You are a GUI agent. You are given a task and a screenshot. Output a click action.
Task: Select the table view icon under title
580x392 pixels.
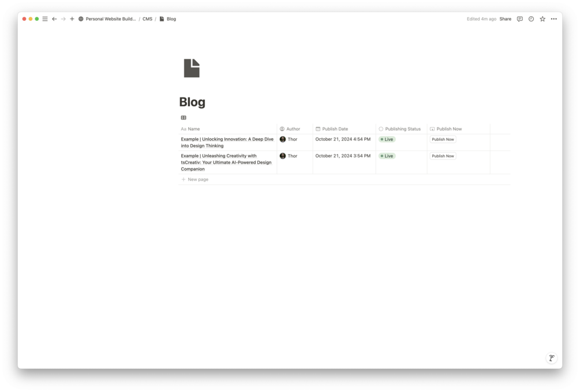pos(184,118)
